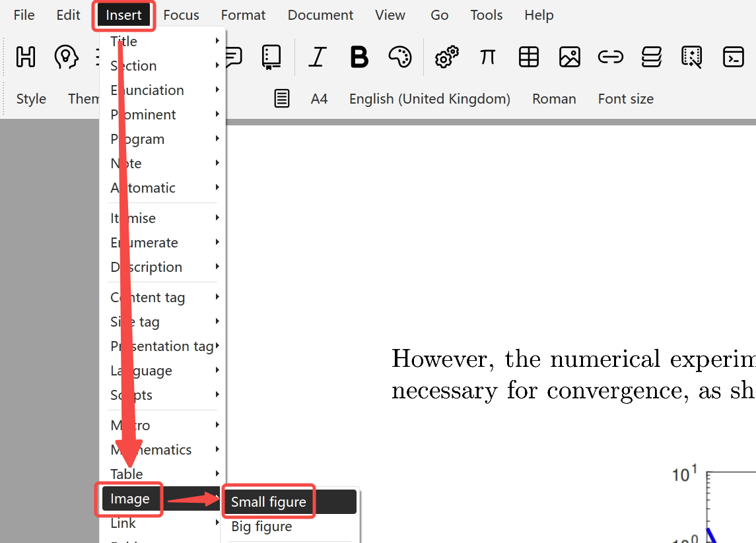The height and width of the screenshot is (543, 756).
Task: Expand the Description submenu
Action: pos(163,267)
